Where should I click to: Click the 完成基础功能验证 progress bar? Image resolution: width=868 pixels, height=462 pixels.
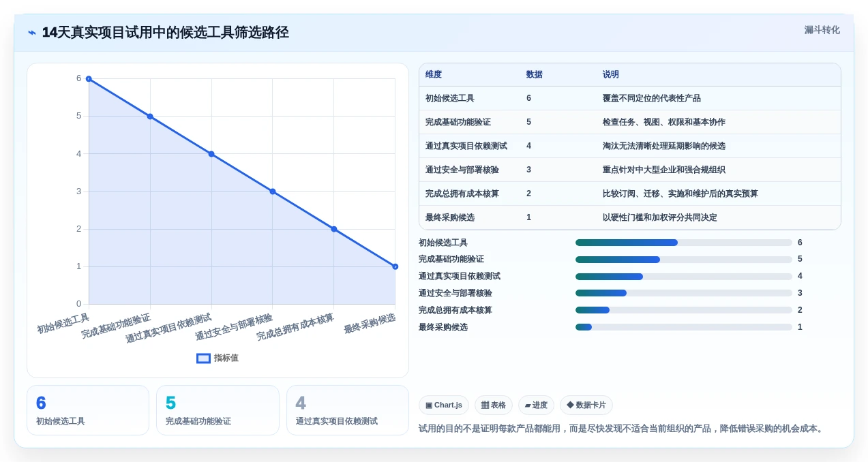pos(684,260)
